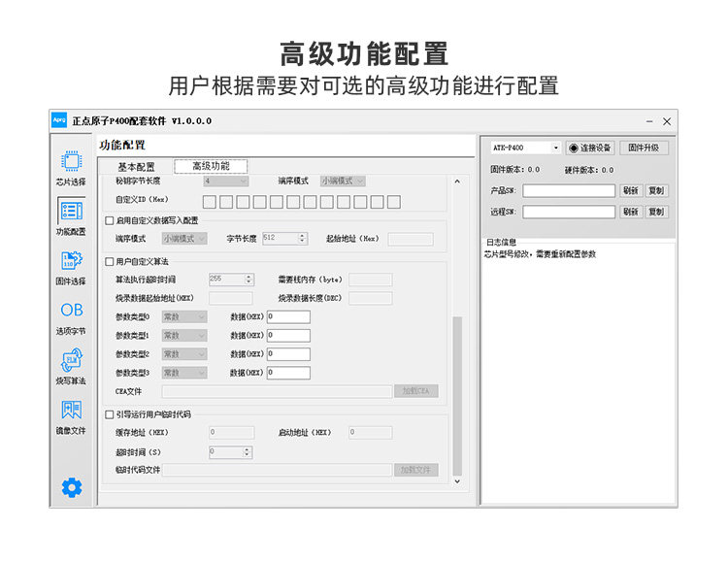Screen dimensions: 728x561
Task: Minimize the P400 software window
Action: [x=649, y=121]
